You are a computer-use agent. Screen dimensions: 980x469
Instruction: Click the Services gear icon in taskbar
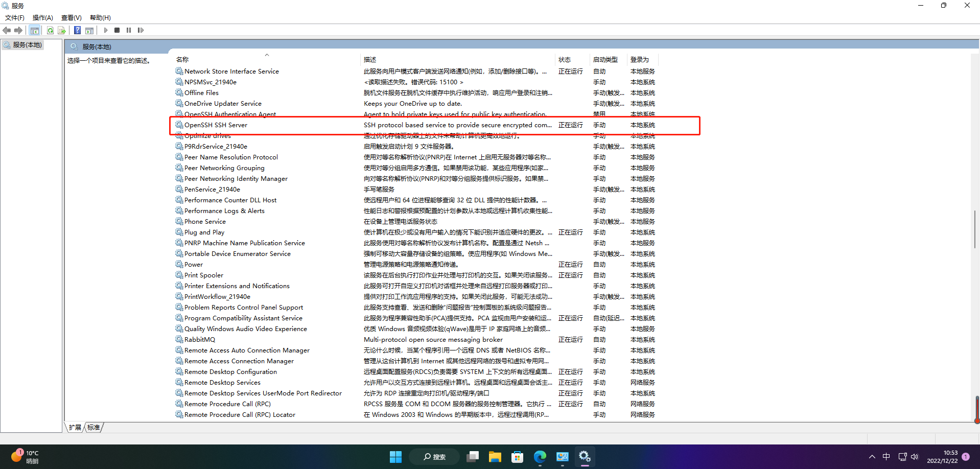[585, 457]
